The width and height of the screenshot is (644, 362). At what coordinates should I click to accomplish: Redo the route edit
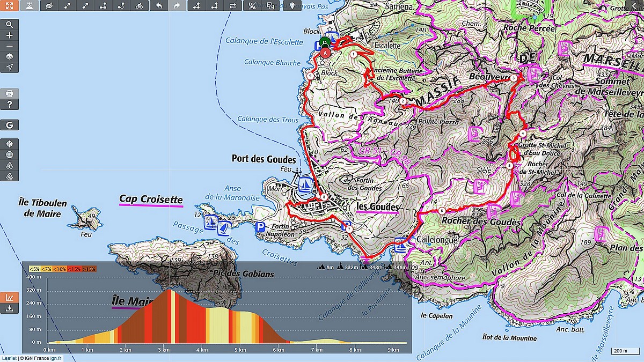click(x=177, y=6)
